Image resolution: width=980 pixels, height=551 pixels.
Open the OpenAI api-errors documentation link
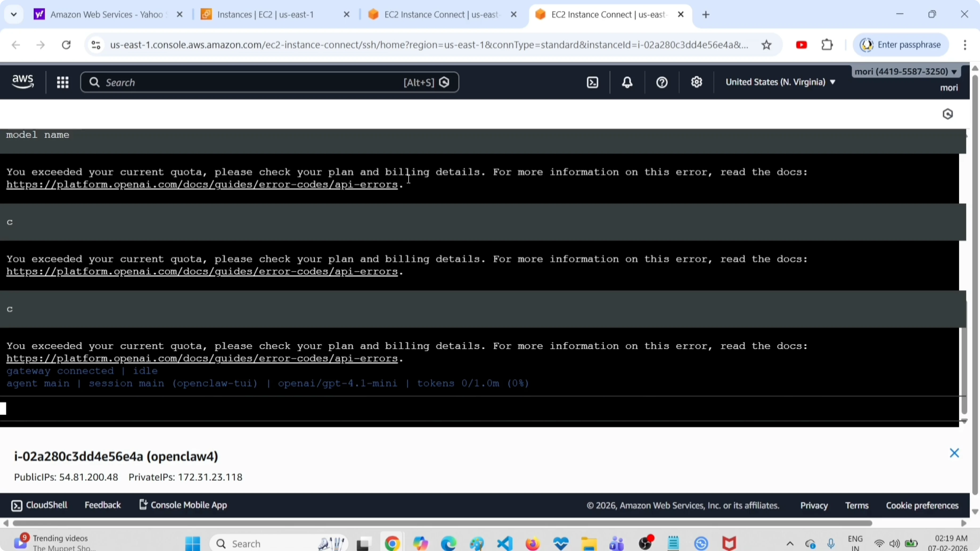point(202,185)
